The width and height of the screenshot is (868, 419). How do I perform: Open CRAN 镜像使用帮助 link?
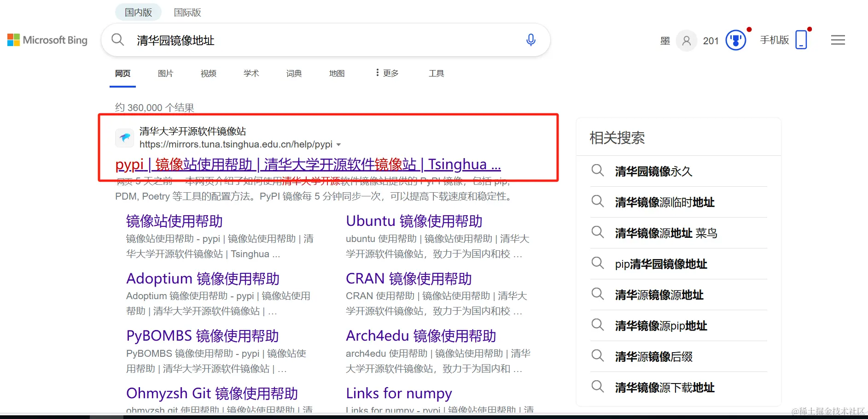pyautogui.click(x=409, y=279)
